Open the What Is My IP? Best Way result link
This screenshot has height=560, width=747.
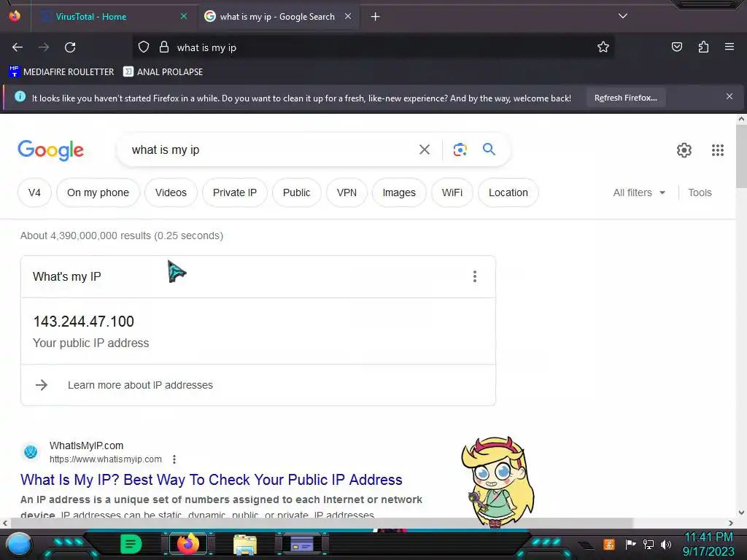tap(211, 480)
